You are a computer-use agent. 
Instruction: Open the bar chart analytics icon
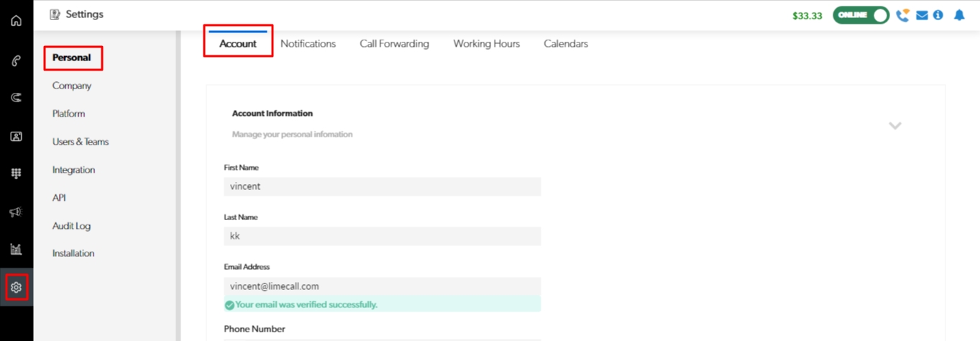(16, 250)
